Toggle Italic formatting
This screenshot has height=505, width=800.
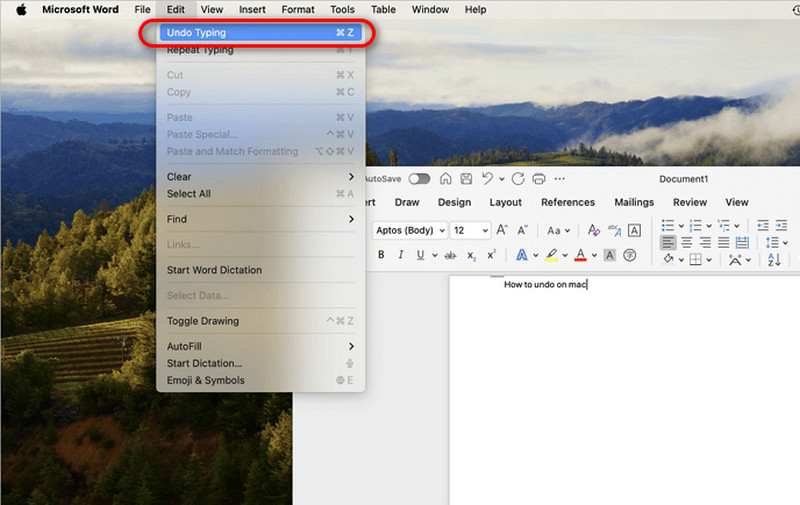[x=401, y=256]
